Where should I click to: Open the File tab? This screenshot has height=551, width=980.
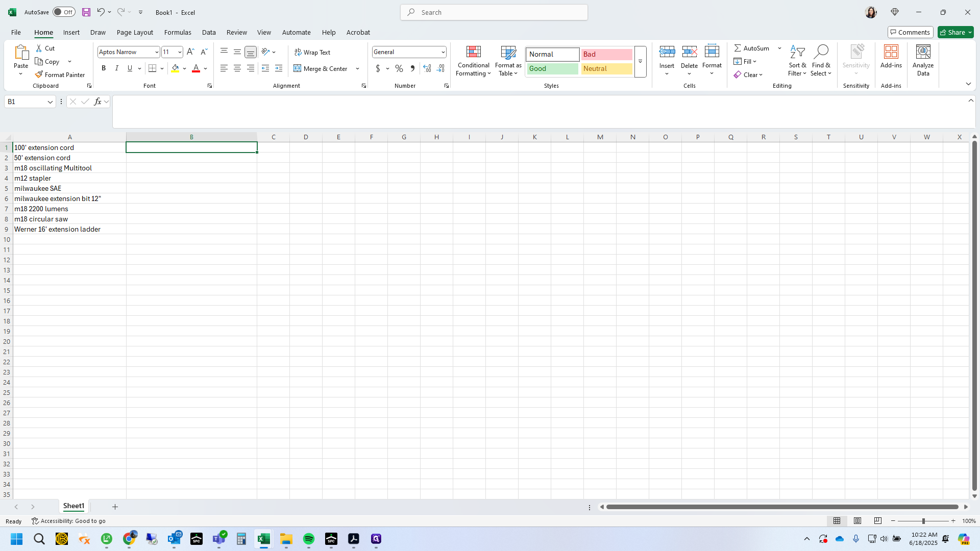[16, 32]
